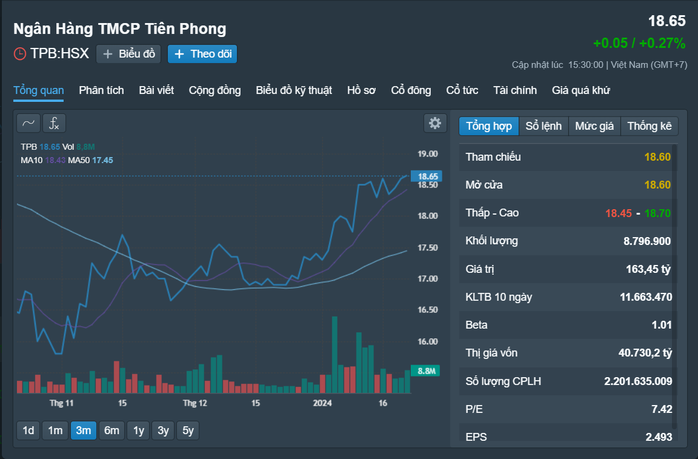Image resolution: width=698 pixels, height=459 pixels.
Task: Open Biểu đồ kỹ thuật tab
Action: click(294, 90)
